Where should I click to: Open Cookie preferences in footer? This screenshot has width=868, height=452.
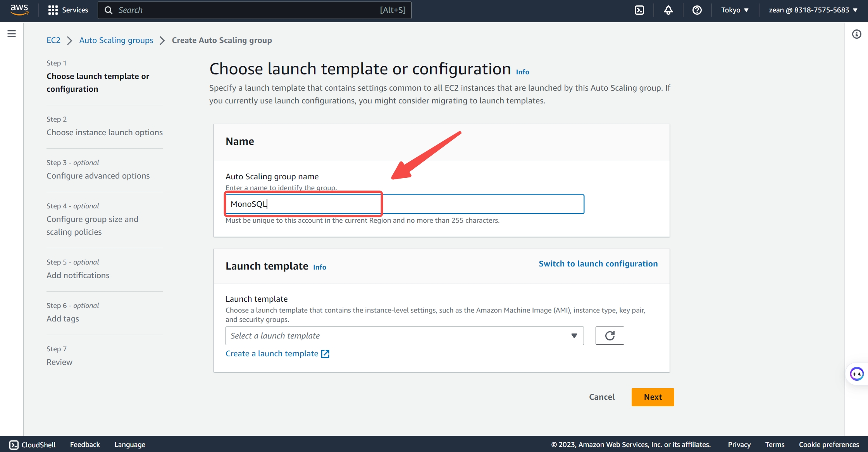tap(829, 445)
